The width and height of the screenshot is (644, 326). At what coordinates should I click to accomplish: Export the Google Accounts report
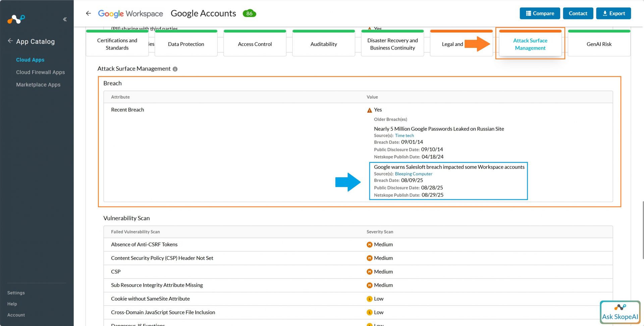[x=613, y=13]
